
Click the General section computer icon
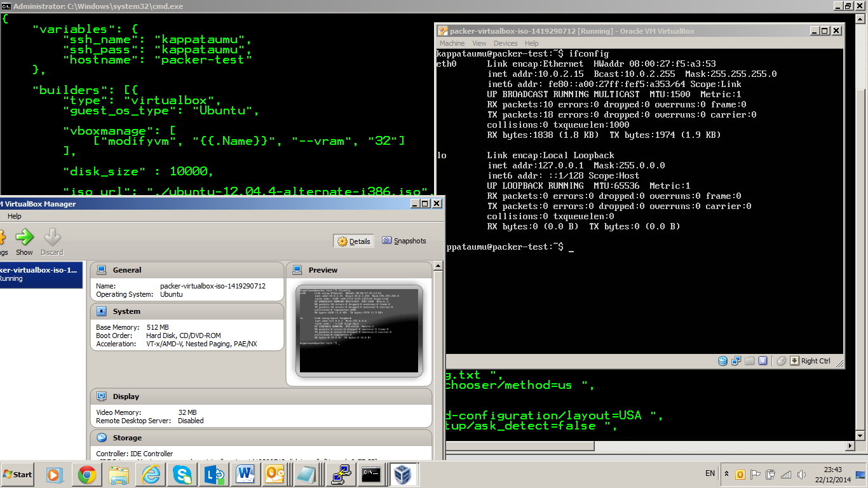tap(101, 270)
